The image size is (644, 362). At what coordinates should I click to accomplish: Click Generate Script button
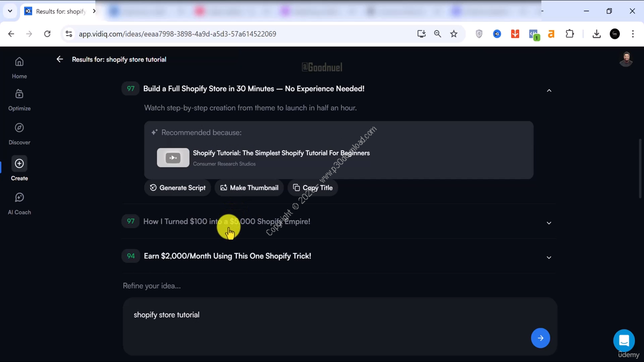click(178, 188)
